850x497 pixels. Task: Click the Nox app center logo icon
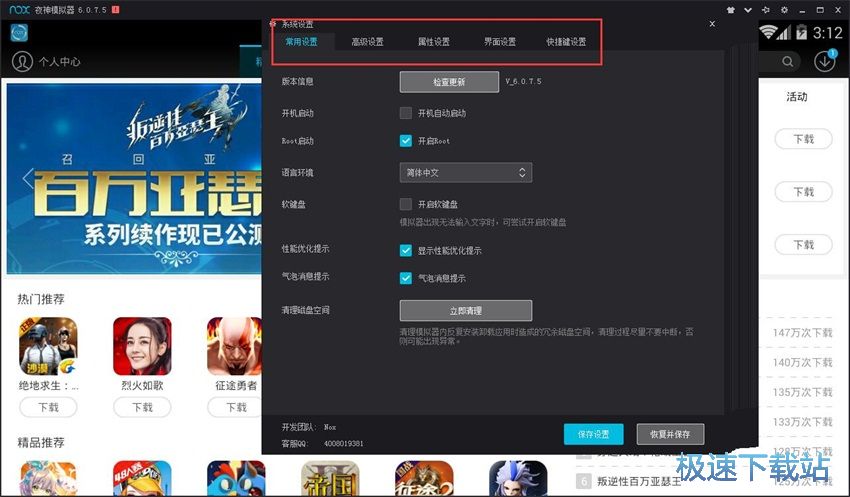coord(19,33)
